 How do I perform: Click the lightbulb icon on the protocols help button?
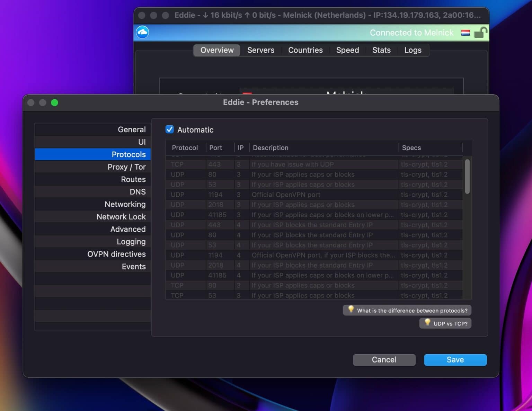[x=351, y=310]
